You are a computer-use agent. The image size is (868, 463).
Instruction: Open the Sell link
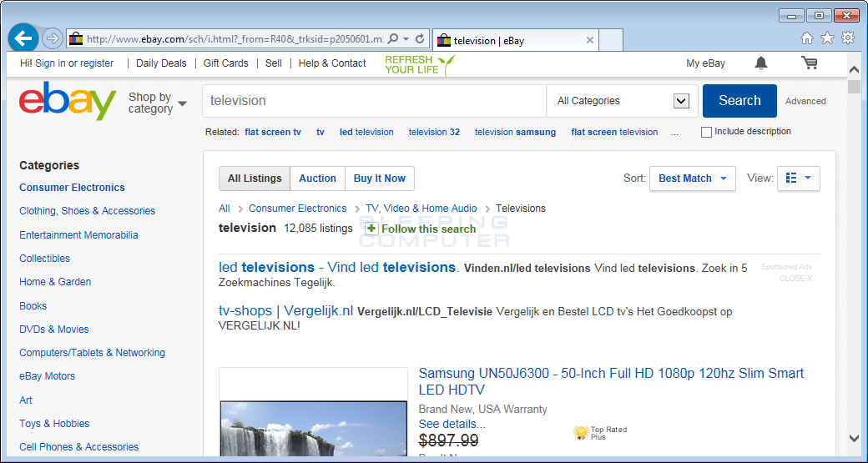(x=274, y=63)
